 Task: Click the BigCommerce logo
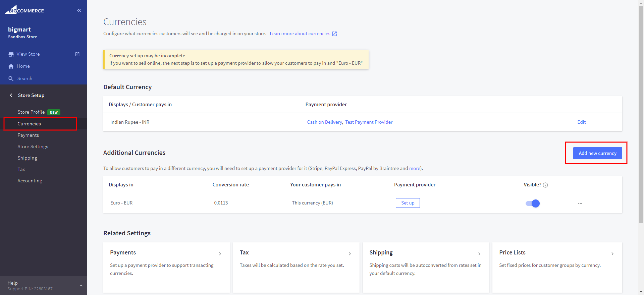point(24,10)
